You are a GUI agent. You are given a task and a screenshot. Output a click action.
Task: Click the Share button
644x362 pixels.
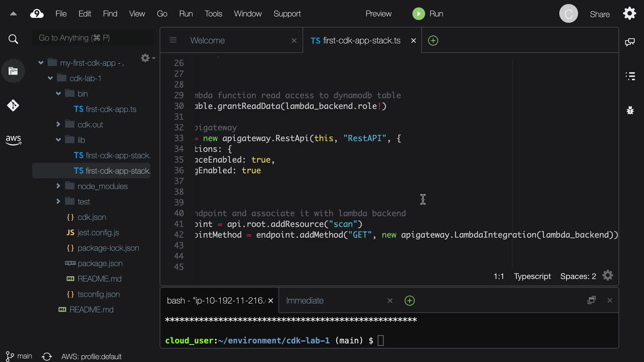click(x=599, y=14)
